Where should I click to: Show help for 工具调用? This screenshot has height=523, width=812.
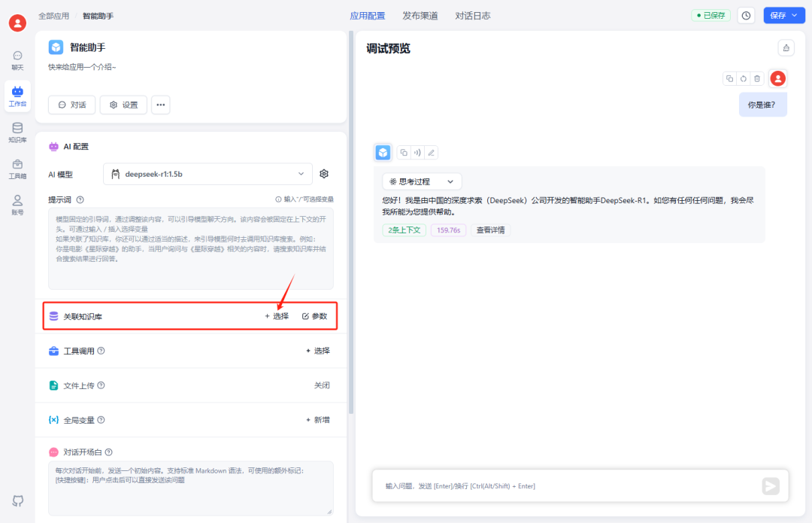click(x=101, y=351)
